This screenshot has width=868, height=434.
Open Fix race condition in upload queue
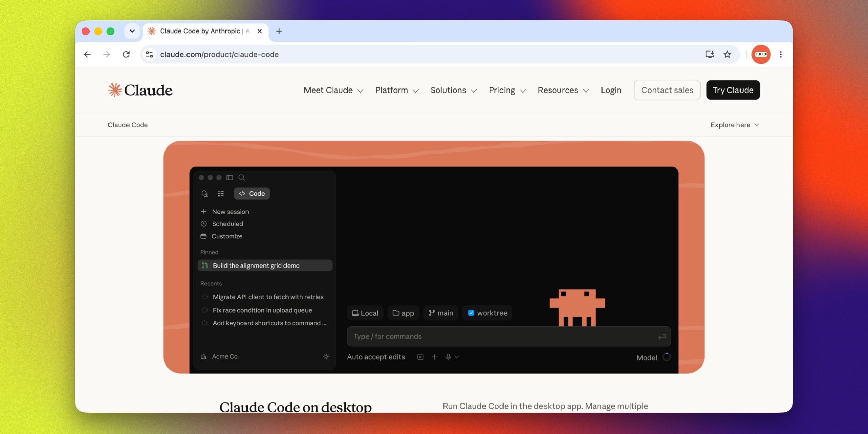point(257,310)
